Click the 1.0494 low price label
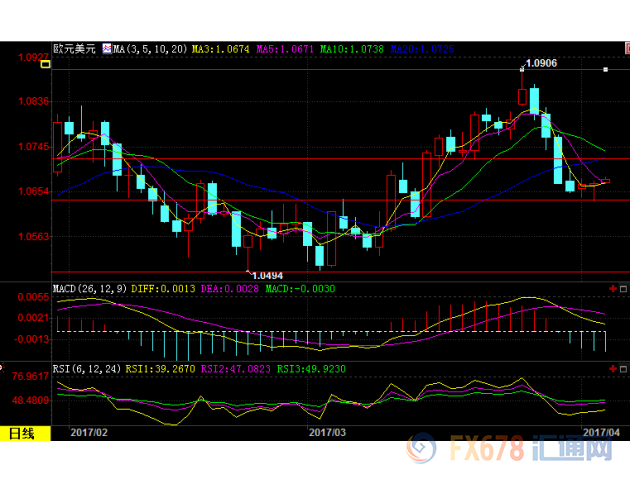Screen dimensions: 630x484 coord(267,276)
